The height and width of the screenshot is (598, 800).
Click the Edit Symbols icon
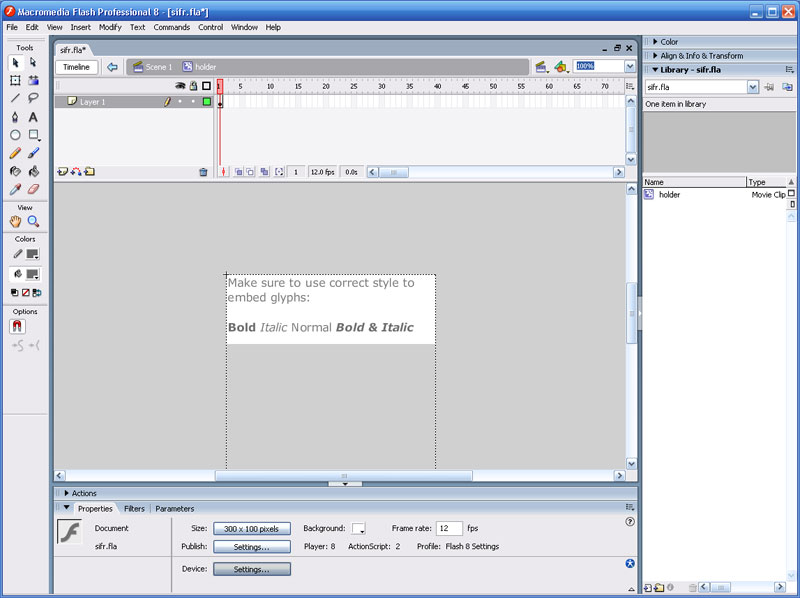click(x=561, y=67)
